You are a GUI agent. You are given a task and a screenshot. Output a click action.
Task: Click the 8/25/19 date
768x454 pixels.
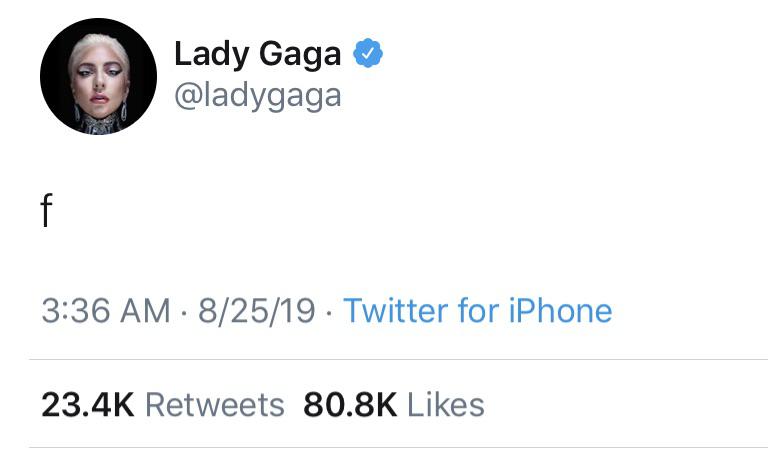click(257, 311)
